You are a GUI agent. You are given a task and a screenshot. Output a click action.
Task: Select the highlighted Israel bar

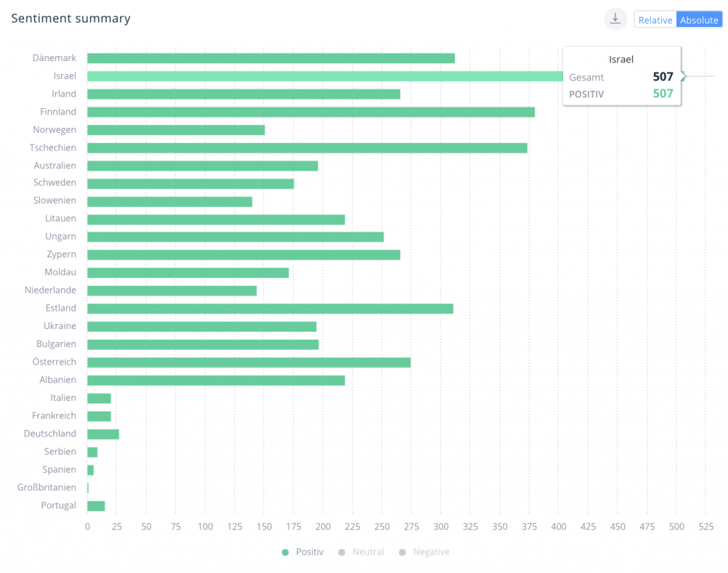[x=323, y=76]
